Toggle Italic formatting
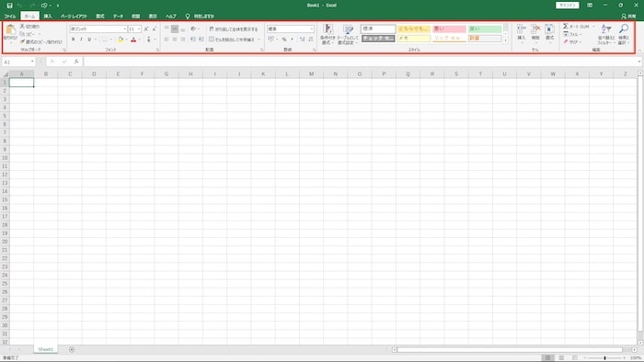The height and width of the screenshot is (362, 644). click(81, 40)
